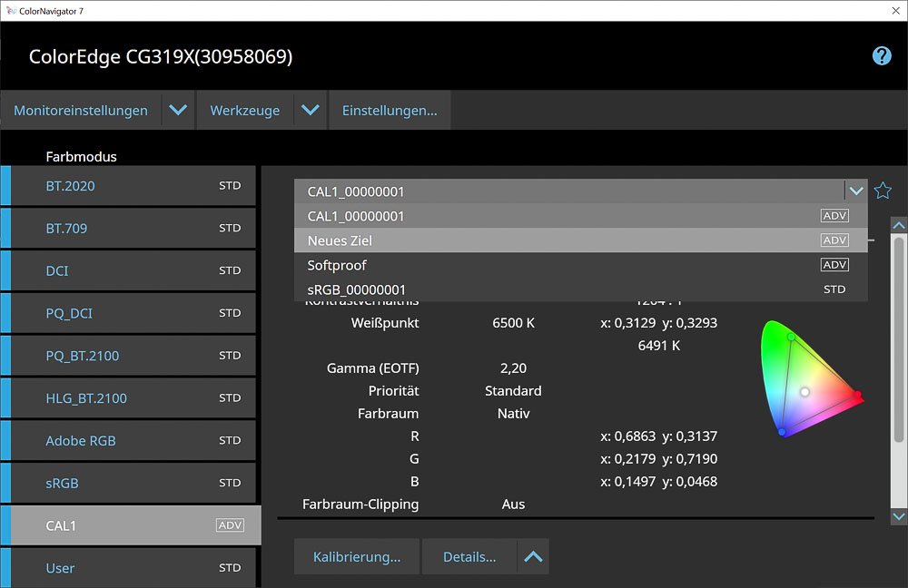Pick sRGB_00000001 from the target list
Screen dimensions: 908x588
click(x=581, y=289)
